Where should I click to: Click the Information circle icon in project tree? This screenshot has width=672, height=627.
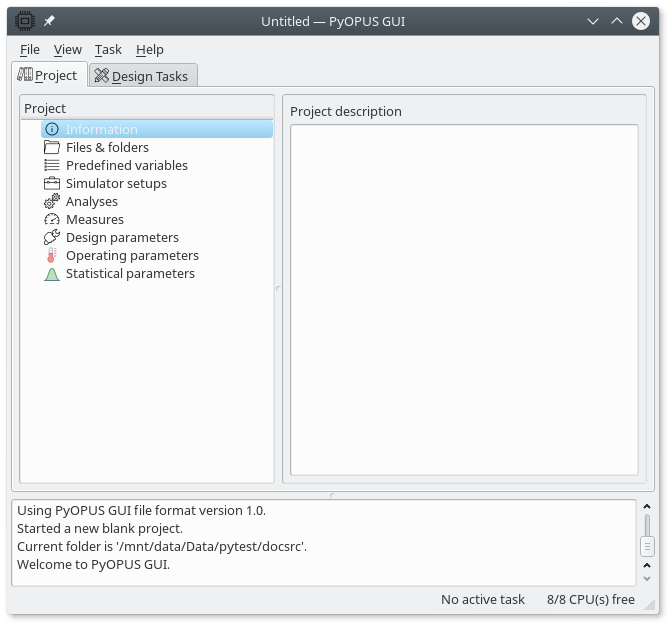(52, 129)
